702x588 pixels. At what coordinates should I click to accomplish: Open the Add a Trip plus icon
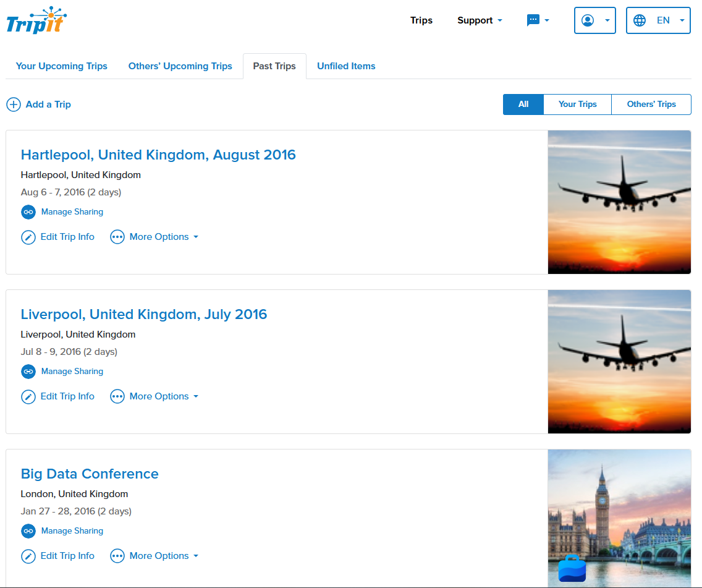(x=14, y=104)
